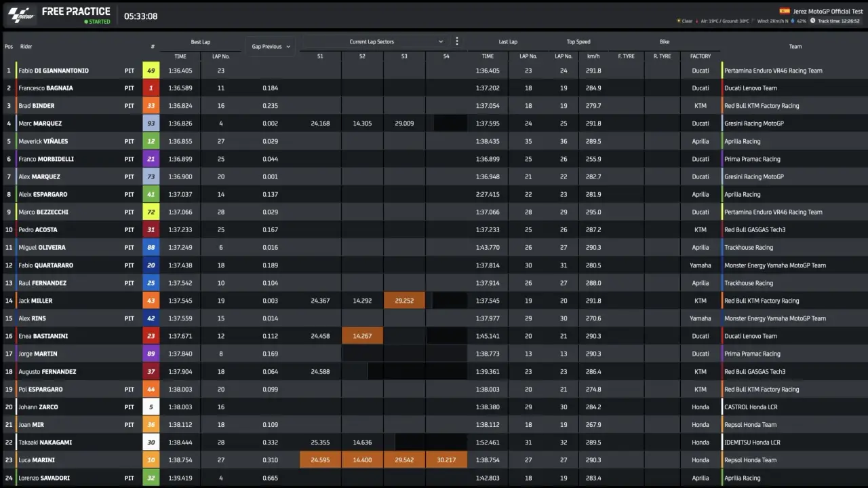
Task: Click the humidity water drop icon
Action: click(792, 21)
